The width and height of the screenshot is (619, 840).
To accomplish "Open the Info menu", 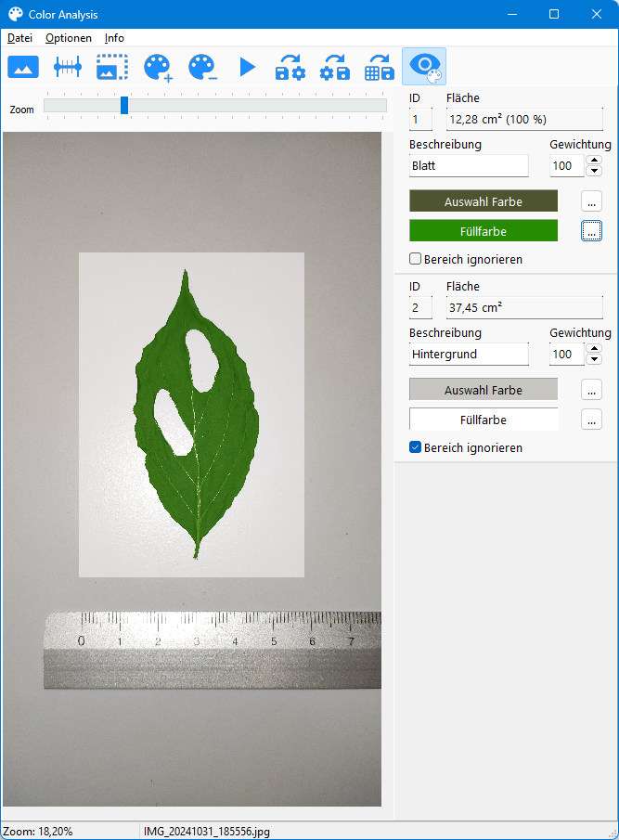I will (x=114, y=38).
